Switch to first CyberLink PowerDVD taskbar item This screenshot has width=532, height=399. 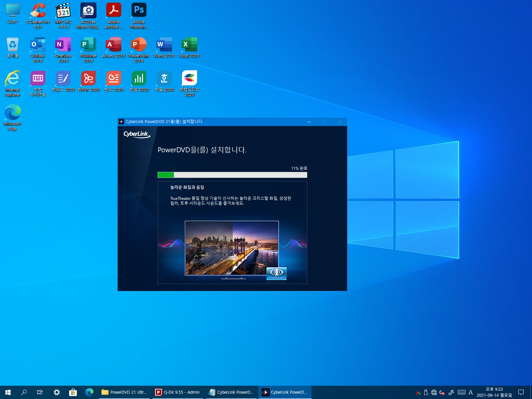point(231,392)
